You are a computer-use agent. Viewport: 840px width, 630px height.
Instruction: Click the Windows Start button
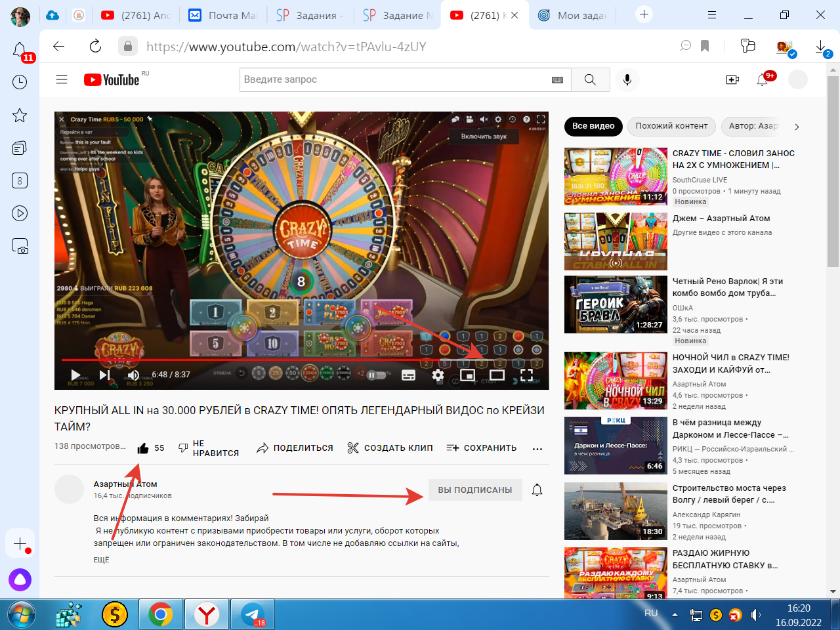pyautogui.click(x=21, y=615)
